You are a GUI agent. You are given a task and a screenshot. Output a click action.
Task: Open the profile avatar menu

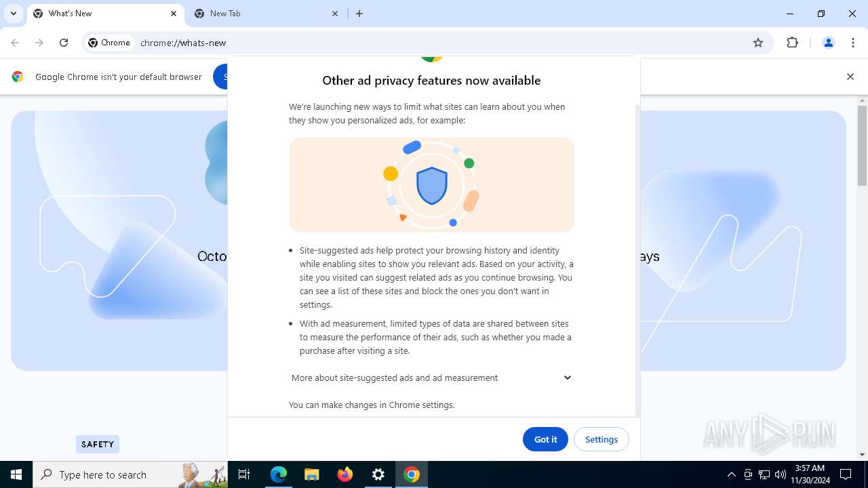[x=828, y=43]
